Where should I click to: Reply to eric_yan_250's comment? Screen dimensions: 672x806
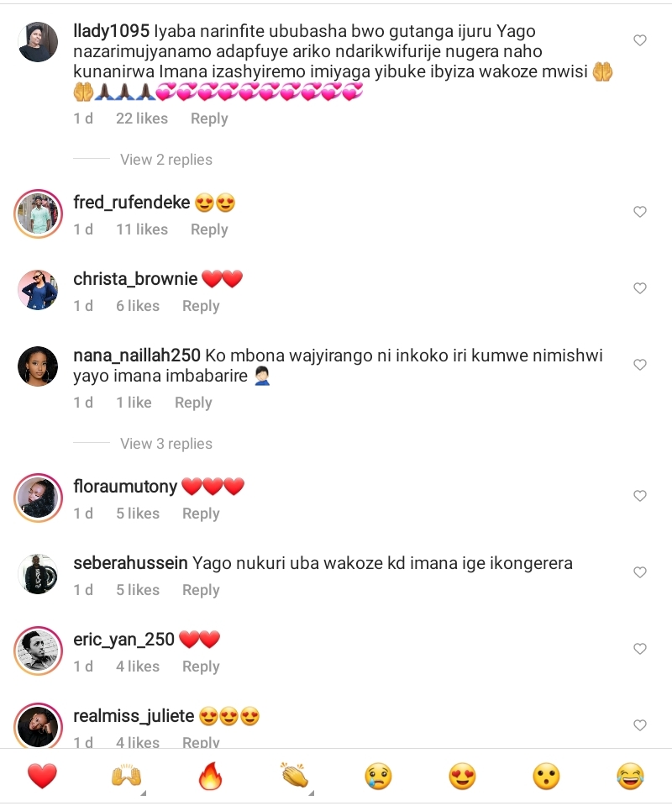(201, 666)
